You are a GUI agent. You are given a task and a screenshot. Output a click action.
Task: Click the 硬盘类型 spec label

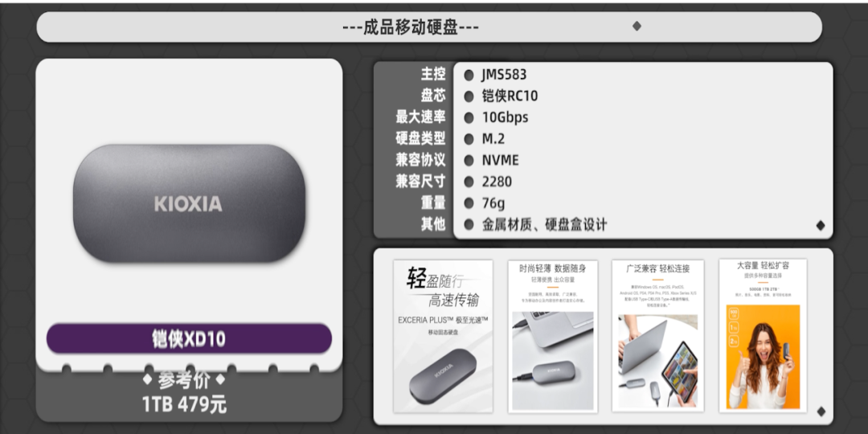point(420,138)
